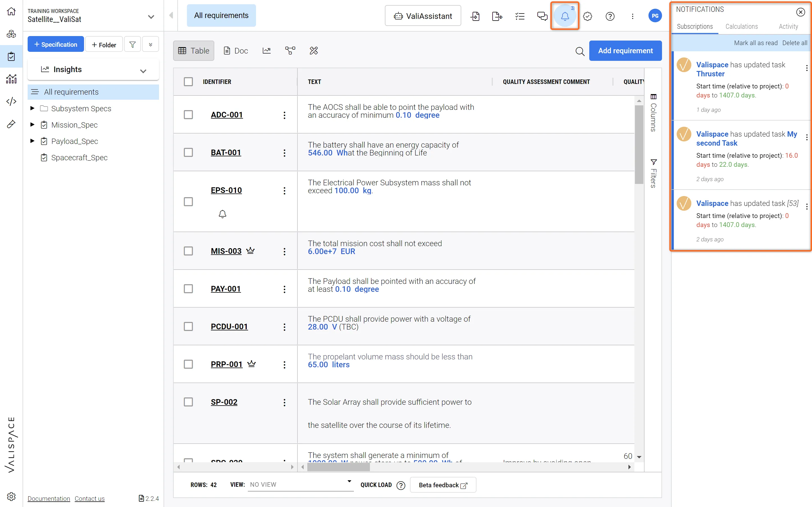Click Add requirement button
This screenshot has width=812, height=507.
[x=625, y=51]
